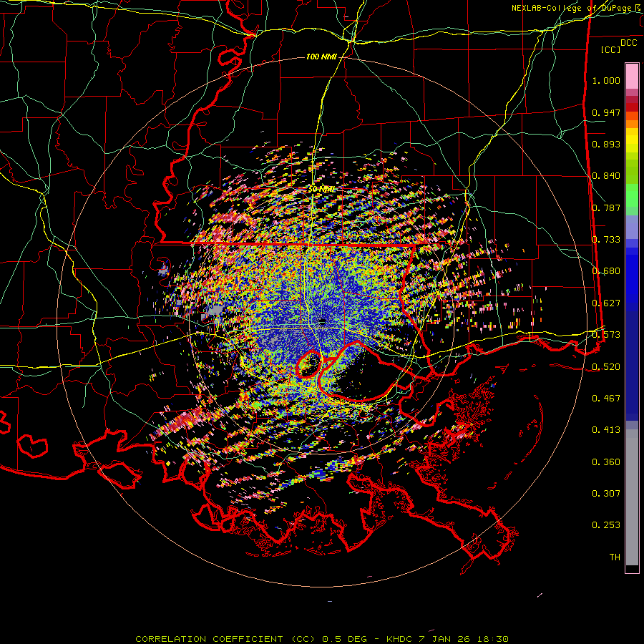
Task: Select the 1.000 legend value
Action: [606, 80]
